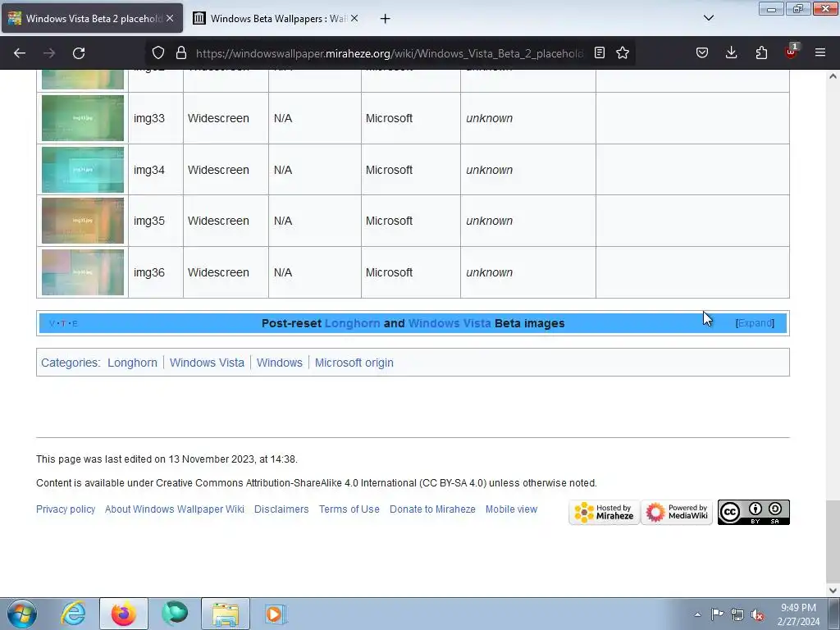This screenshot has width=840, height=630.
Task: Toggle reader view icon
Action: (600, 53)
